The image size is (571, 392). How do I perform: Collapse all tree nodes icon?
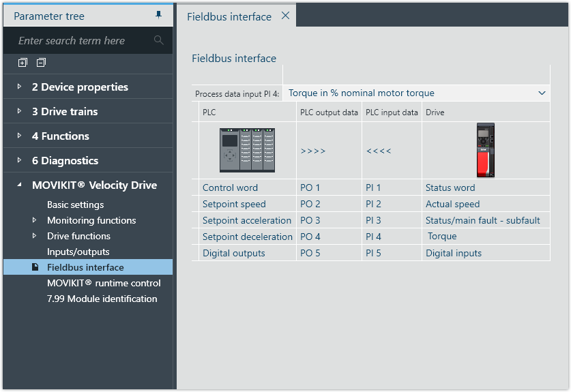(x=41, y=63)
